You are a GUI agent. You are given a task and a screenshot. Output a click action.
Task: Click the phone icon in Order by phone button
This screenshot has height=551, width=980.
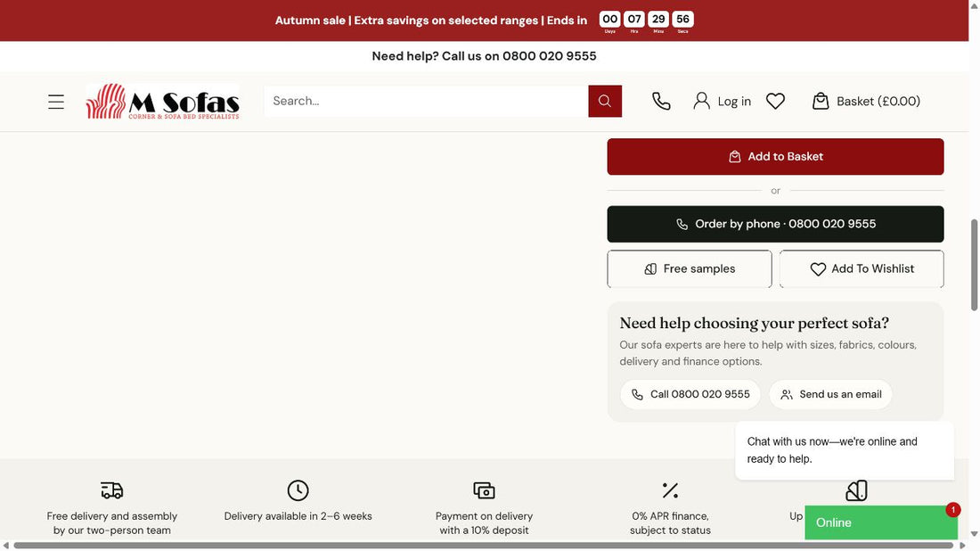(682, 224)
